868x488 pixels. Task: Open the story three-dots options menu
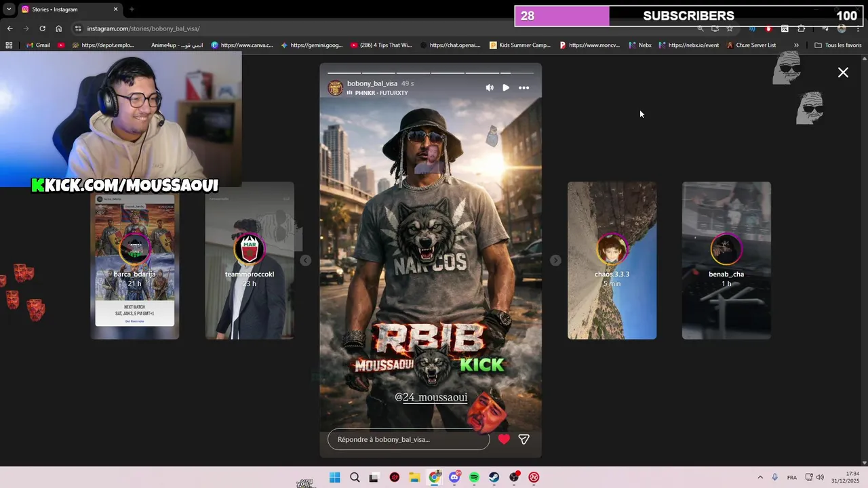coord(524,87)
